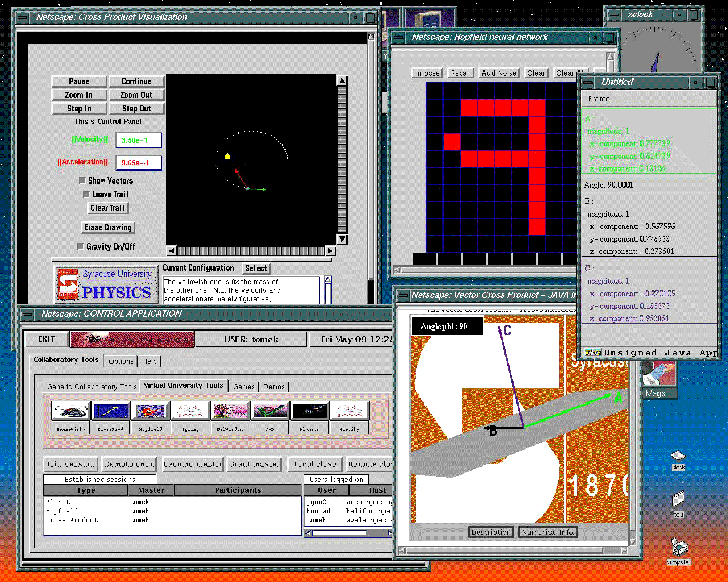The height and width of the screenshot is (582, 728).
Task: Click the vertical scrollbar beside the simulation
Action: (342, 160)
